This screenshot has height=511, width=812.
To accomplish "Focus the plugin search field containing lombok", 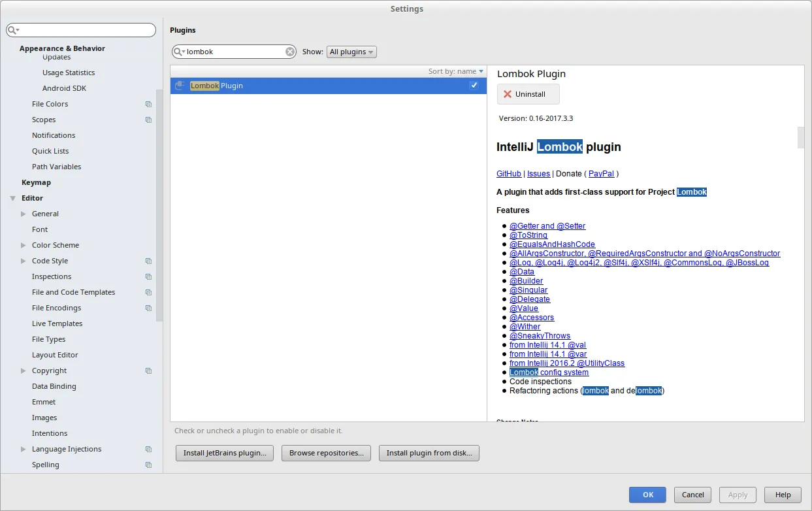I will pos(234,52).
